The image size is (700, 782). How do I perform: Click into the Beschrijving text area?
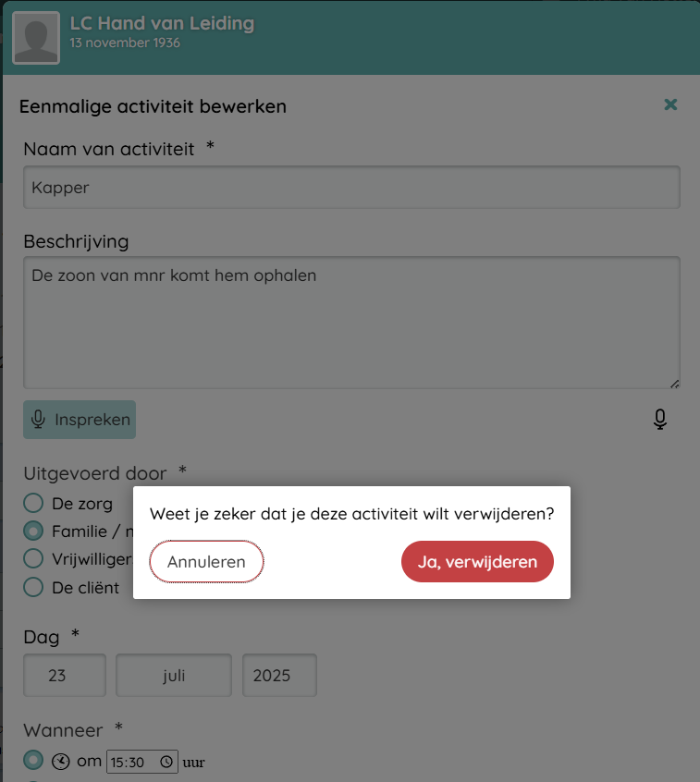[x=351, y=322]
